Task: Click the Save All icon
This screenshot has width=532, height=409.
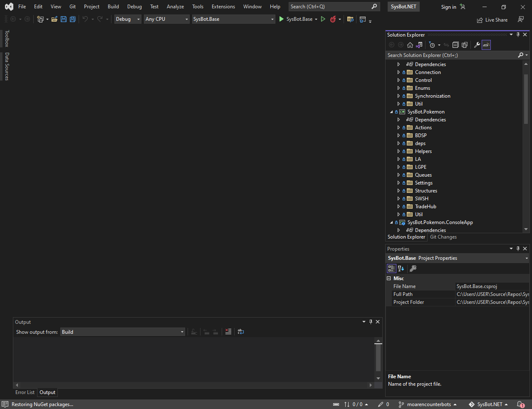Action: [73, 19]
